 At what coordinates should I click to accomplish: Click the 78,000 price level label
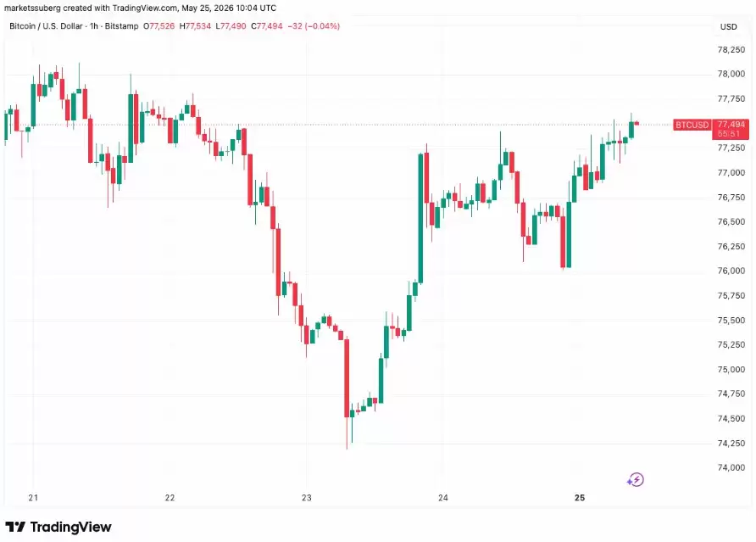coord(731,74)
